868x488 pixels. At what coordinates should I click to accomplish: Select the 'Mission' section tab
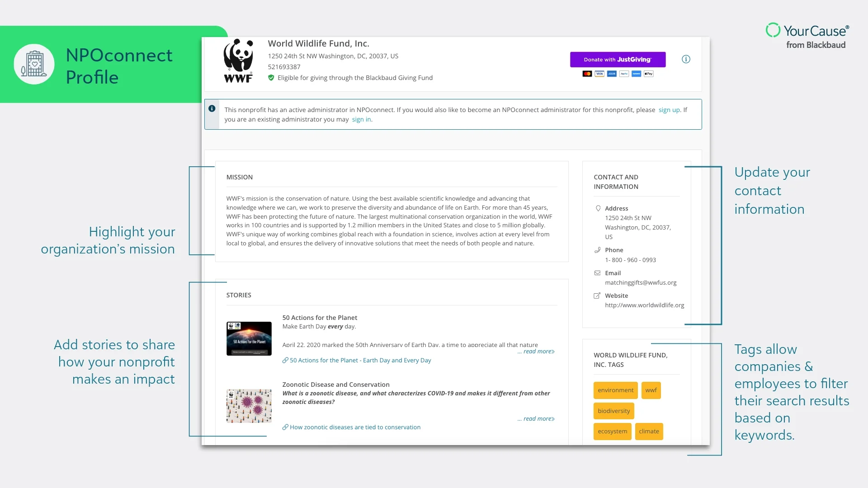tap(239, 177)
